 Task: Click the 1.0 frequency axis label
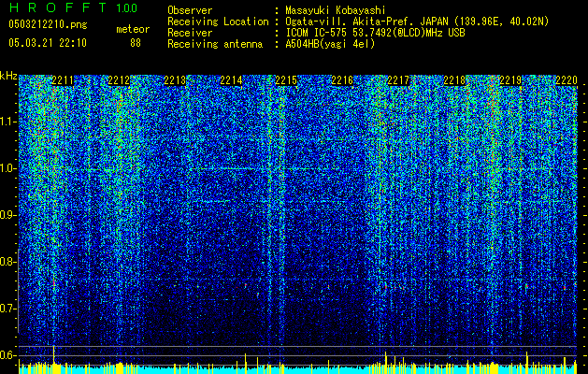(x=8, y=168)
